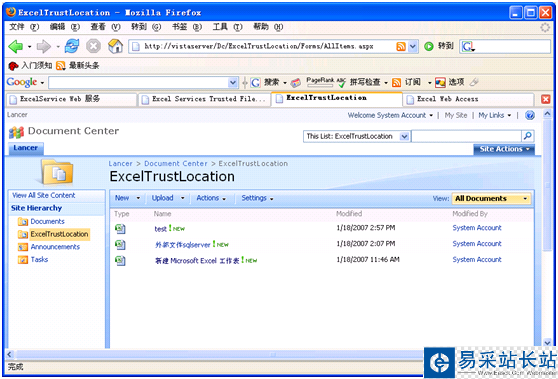Select the Lancer navigation tab
This screenshot has height=379, width=558.
[26, 148]
